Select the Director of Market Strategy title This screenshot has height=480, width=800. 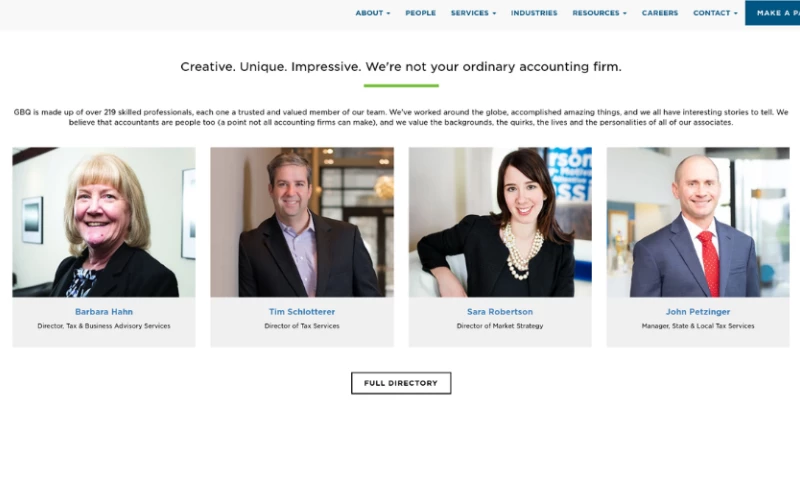[x=500, y=326]
